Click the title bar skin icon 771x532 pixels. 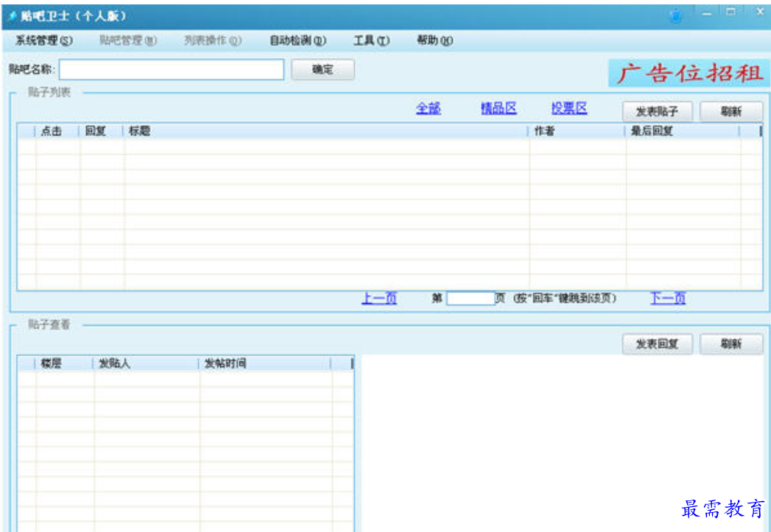coord(677,15)
